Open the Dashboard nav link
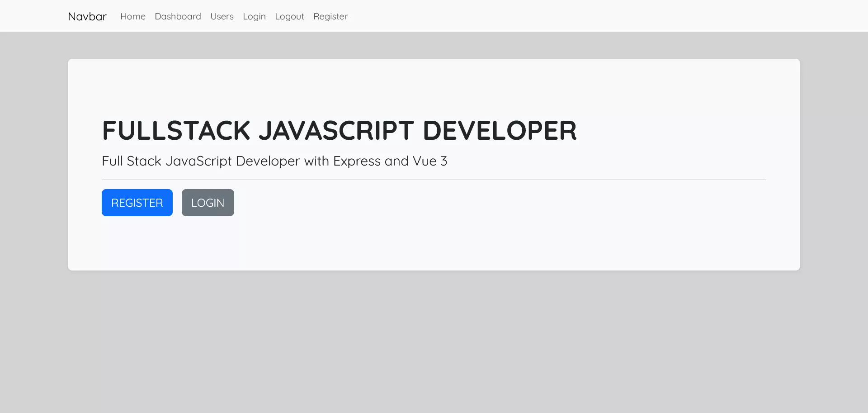868x413 pixels. tap(178, 16)
